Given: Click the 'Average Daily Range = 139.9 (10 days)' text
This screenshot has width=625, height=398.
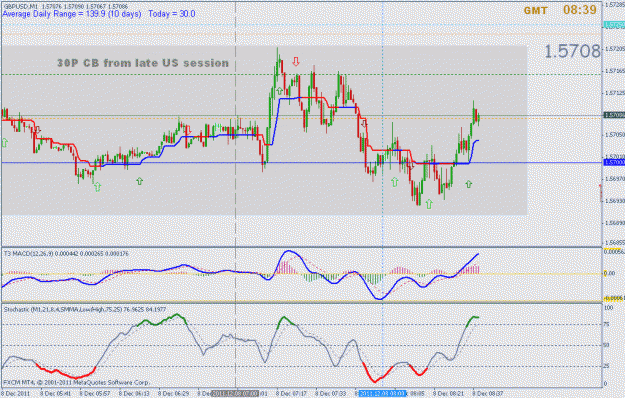Looking at the screenshot, I should point(72,14).
